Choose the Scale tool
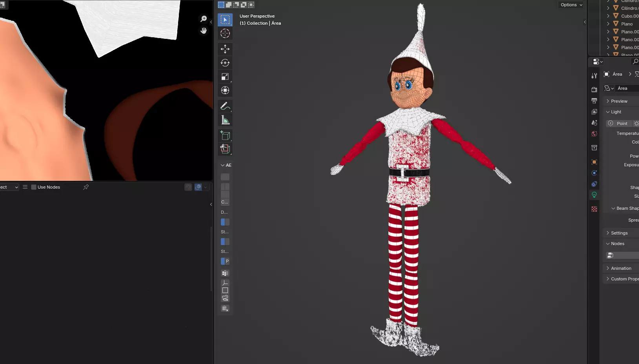The height and width of the screenshot is (364, 639). (225, 76)
